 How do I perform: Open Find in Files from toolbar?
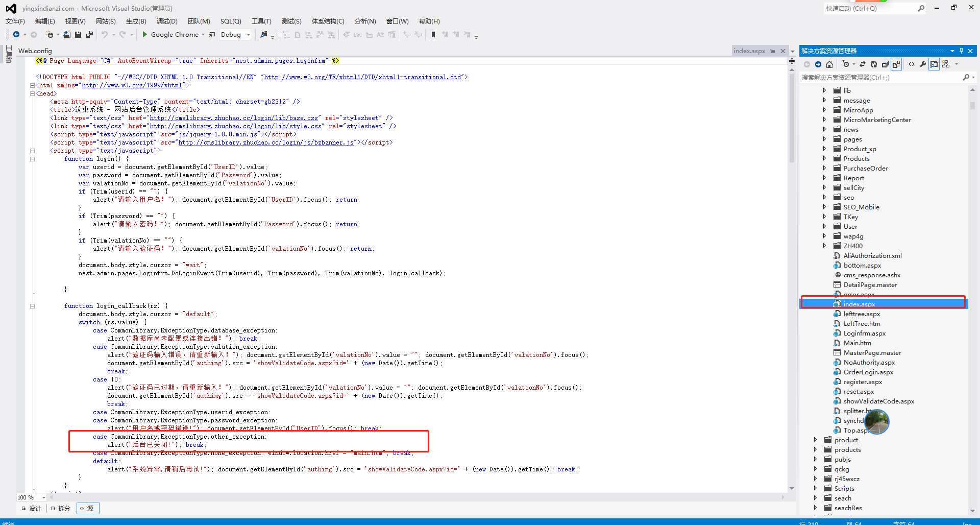pos(264,34)
